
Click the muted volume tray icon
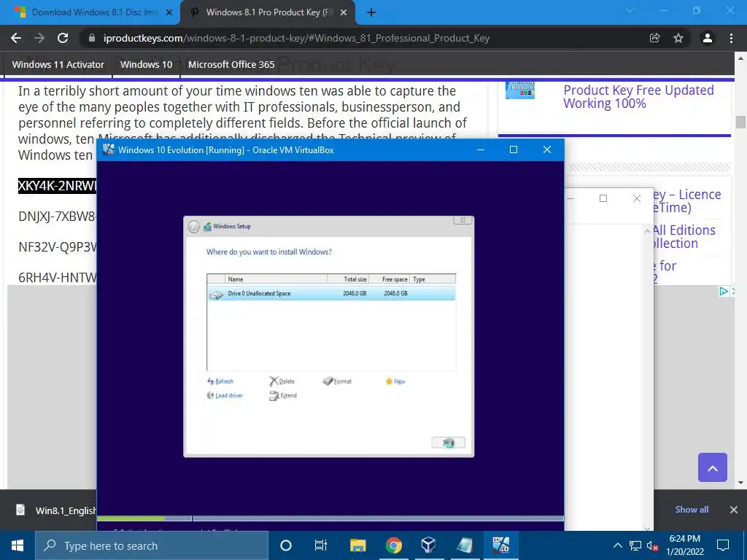(x=652, y=545)
